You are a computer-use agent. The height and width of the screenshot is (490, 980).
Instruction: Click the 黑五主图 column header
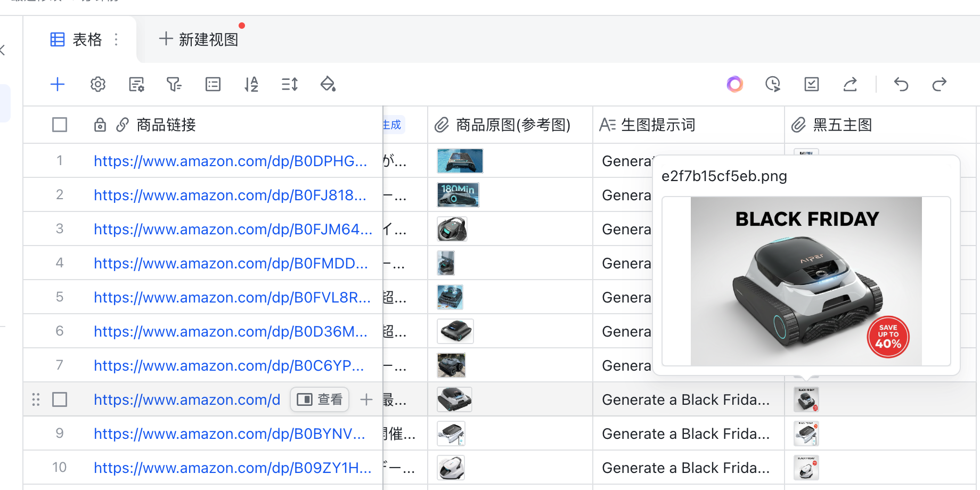[x=880, y=125]
